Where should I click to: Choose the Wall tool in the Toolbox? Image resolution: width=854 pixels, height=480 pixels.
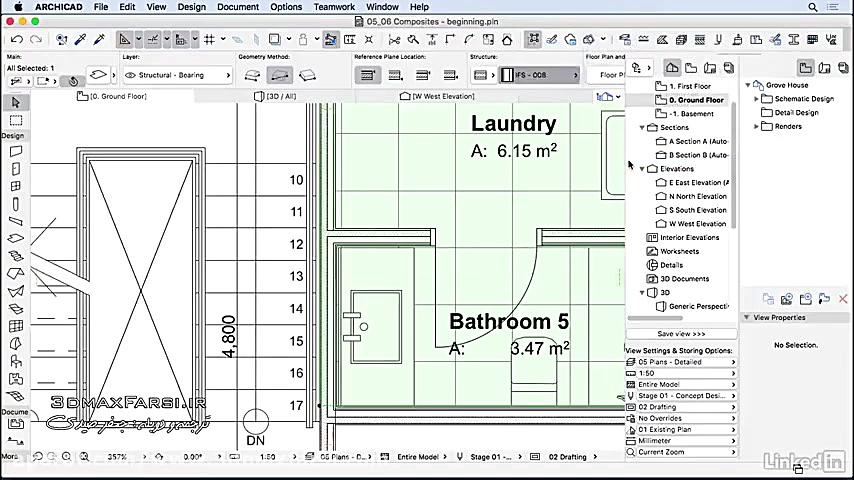coord(16,151)
